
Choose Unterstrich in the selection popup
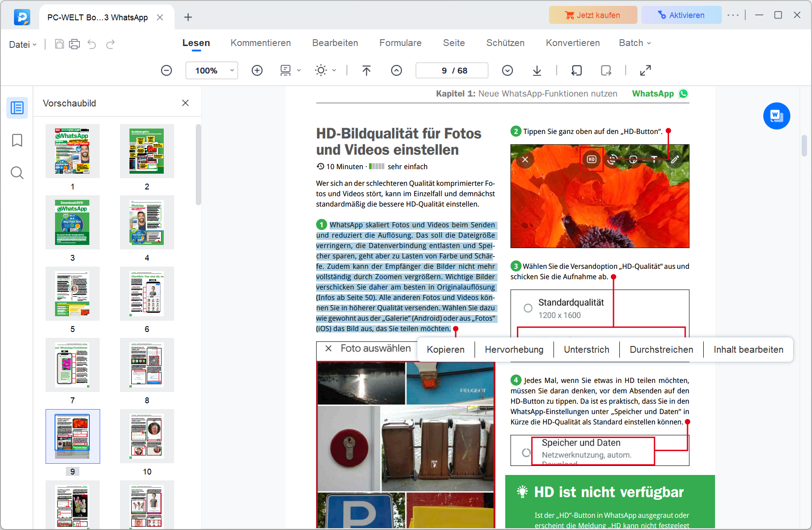pyautogui.click(x=586, y=350)
